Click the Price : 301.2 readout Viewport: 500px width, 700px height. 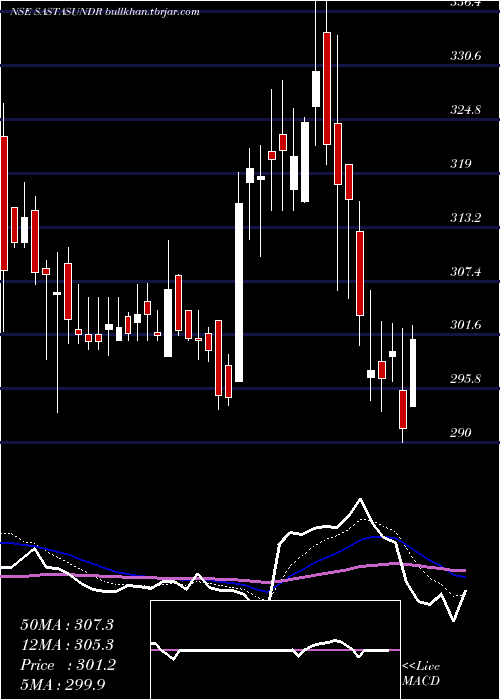pyautogui.click(x=68, y=665)
